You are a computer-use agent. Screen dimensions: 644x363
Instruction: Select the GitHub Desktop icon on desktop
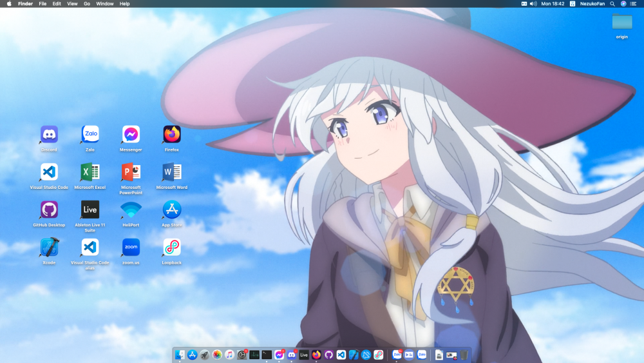coord(49,210)
